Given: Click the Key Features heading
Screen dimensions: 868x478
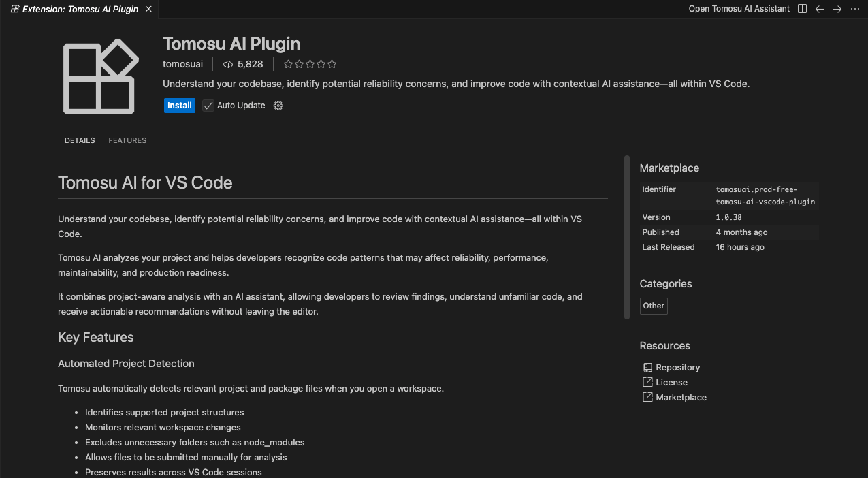Looking at the screenshot, I should [96, 337].
